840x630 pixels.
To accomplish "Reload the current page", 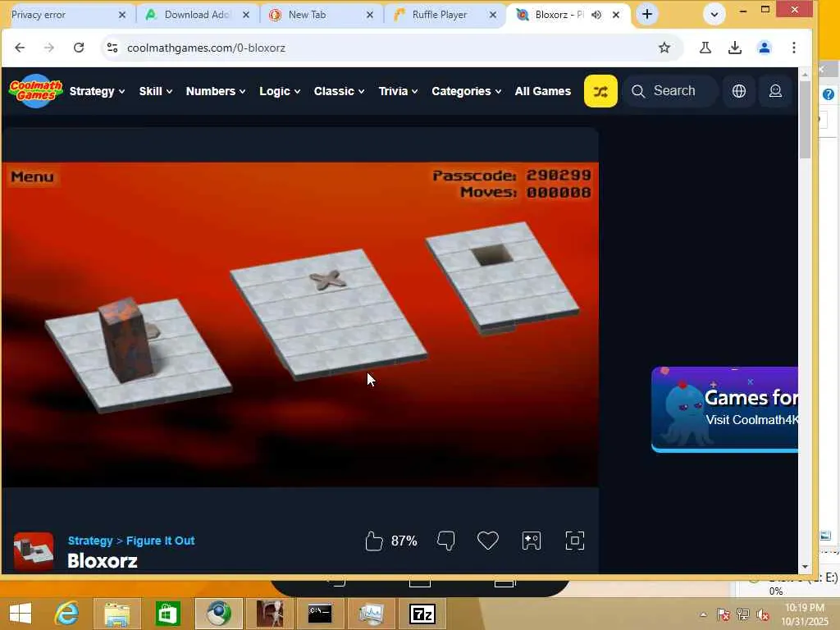I will (x=79, y=48).
